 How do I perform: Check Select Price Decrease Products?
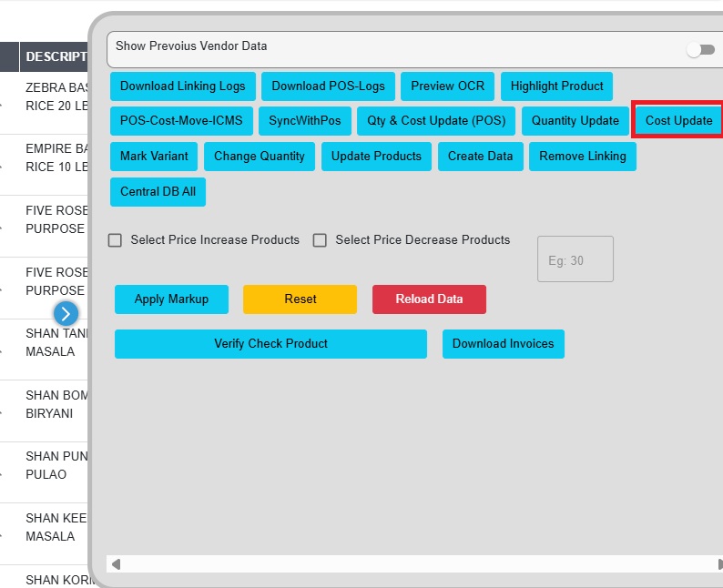coord(320,240)
